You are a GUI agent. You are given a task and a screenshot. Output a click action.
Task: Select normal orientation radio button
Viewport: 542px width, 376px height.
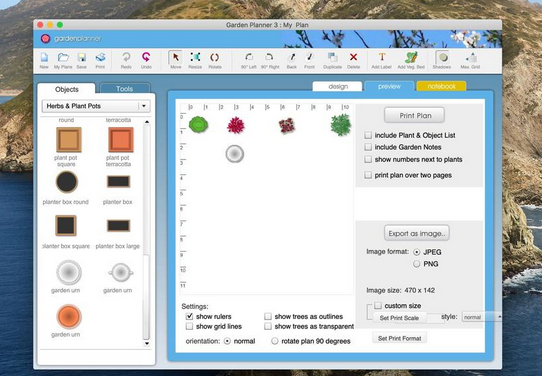coord(227,341)
